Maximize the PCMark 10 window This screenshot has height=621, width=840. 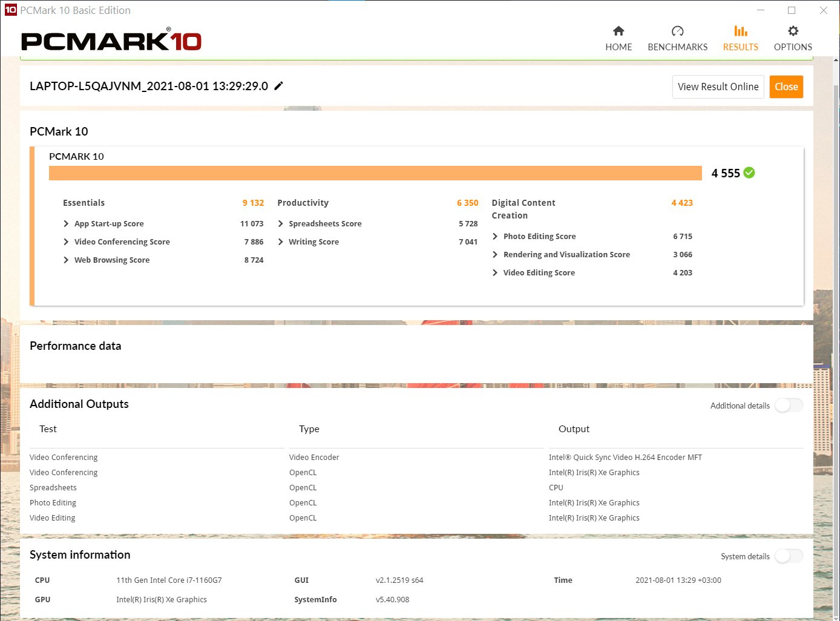coord(792,10)
